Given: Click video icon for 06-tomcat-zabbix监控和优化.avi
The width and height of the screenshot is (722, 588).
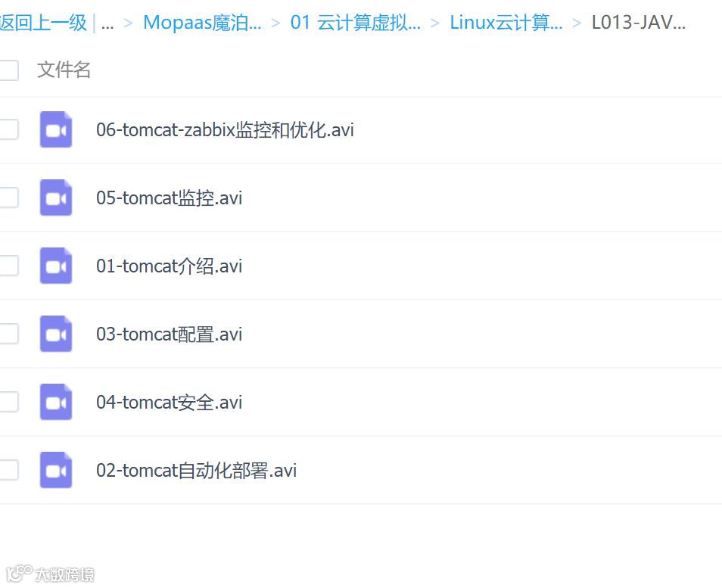Looking at the screenshot, I should pos(56,129).
